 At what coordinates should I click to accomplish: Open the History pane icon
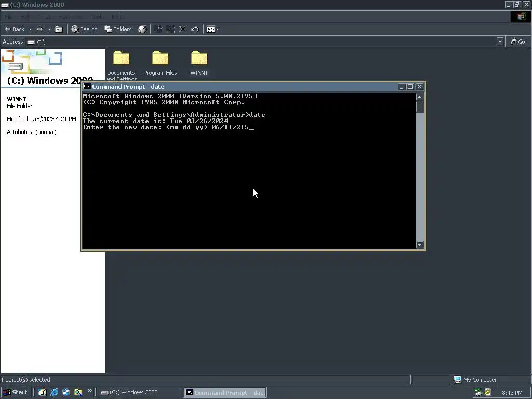142,29
